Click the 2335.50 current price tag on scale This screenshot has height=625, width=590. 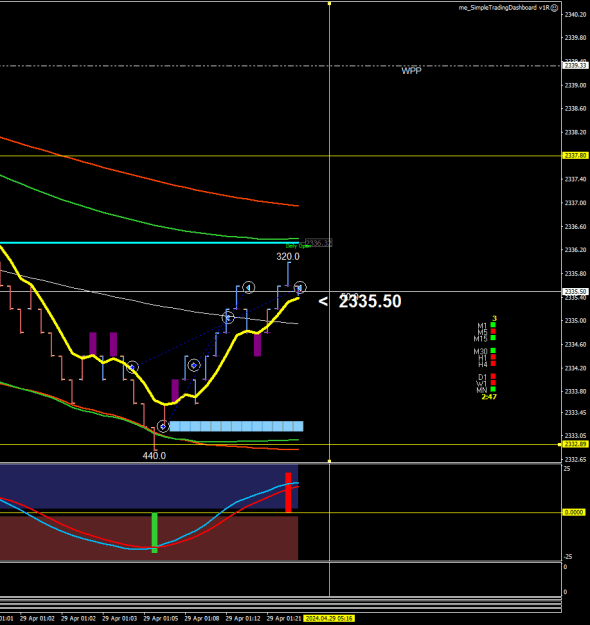tap(575, 292)
